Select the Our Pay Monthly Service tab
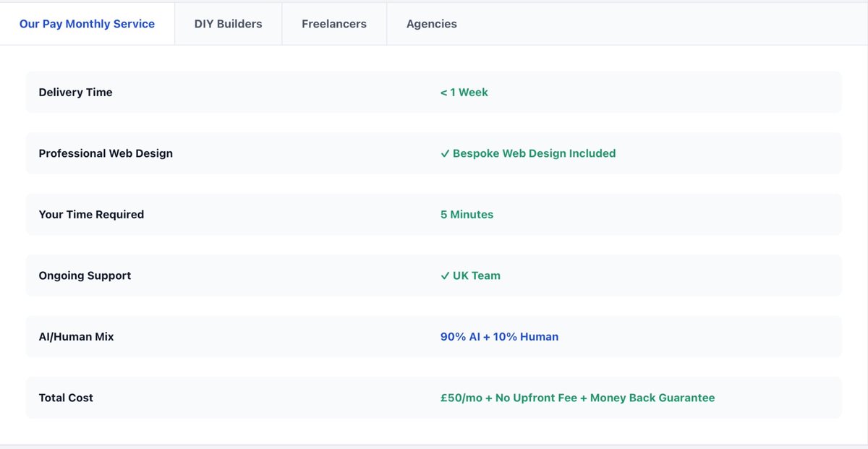The width and height of the screenshot is (868, 449). pyautogui.click(x=87, y=24)
